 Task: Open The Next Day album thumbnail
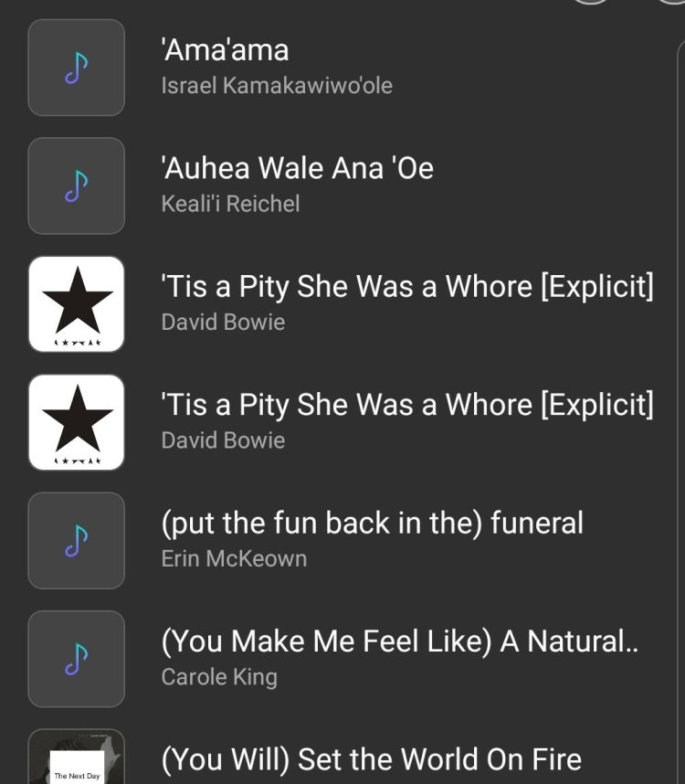click(x=76, y=758)
